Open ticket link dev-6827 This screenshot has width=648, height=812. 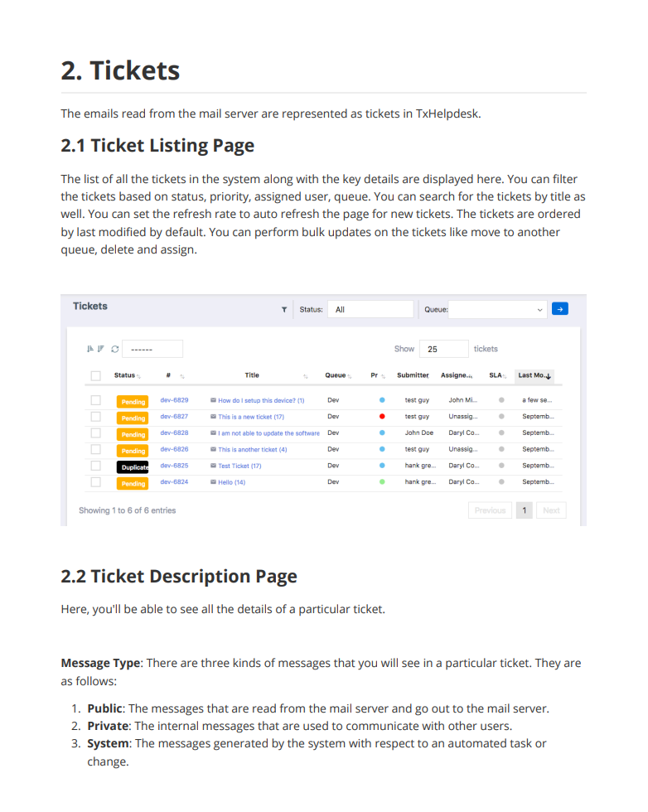click(175, 416)
